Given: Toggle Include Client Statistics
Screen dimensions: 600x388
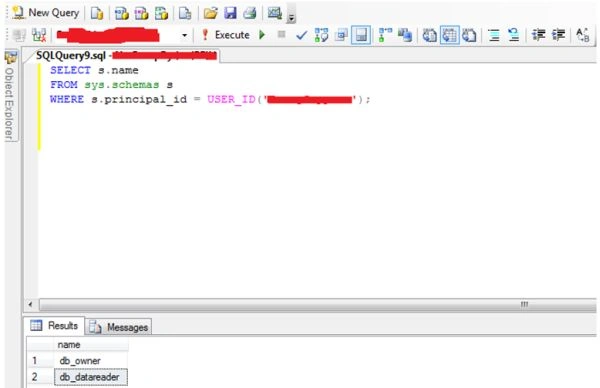Looking at the screenshot, I should [x=404, y=36].
